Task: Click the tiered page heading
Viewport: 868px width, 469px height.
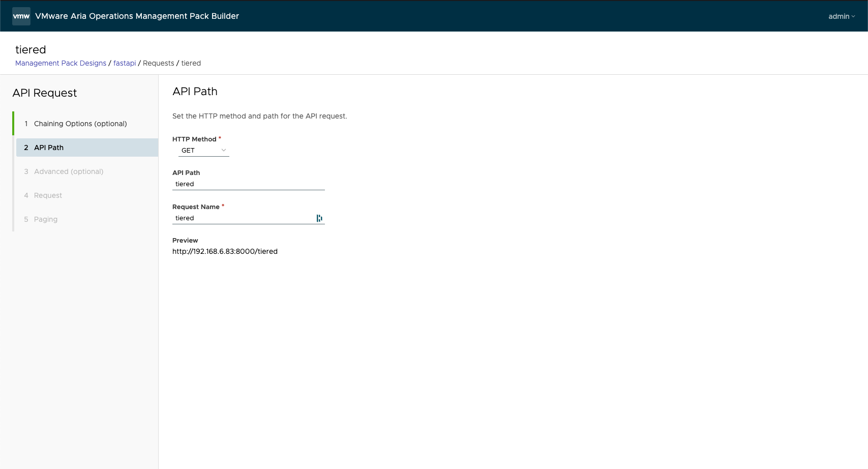Action: [x=31, y=50]
